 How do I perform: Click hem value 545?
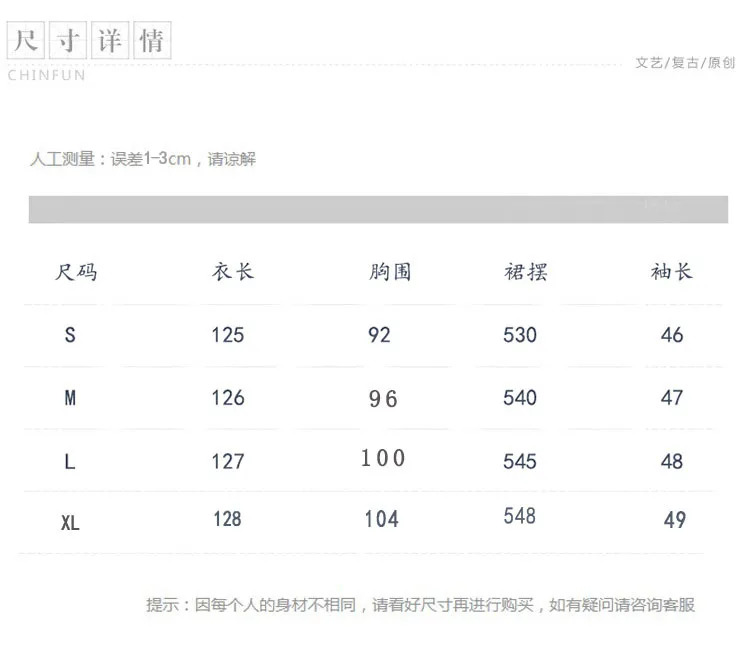pyautogui.click(x=520, y=461)
